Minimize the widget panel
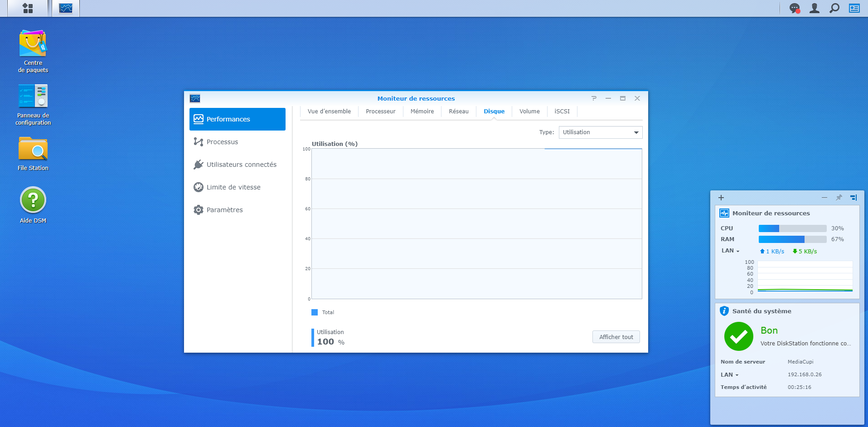 pyautogui.click(x=824, y=198)
